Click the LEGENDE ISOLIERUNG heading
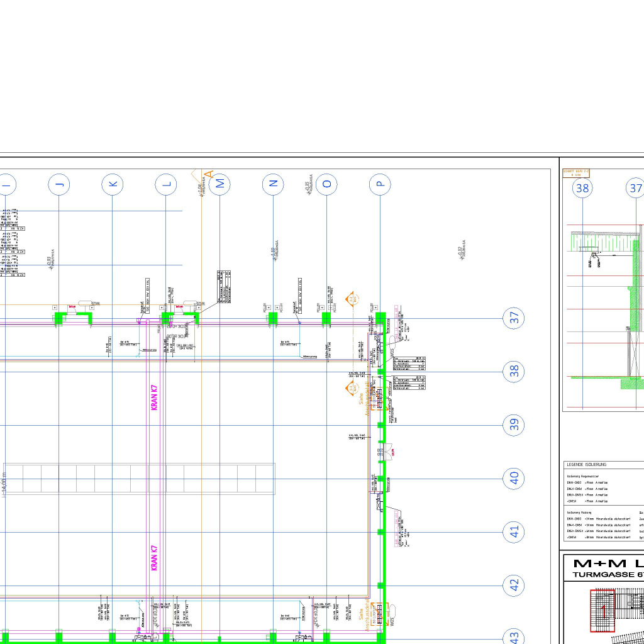 tap(587, 465)
